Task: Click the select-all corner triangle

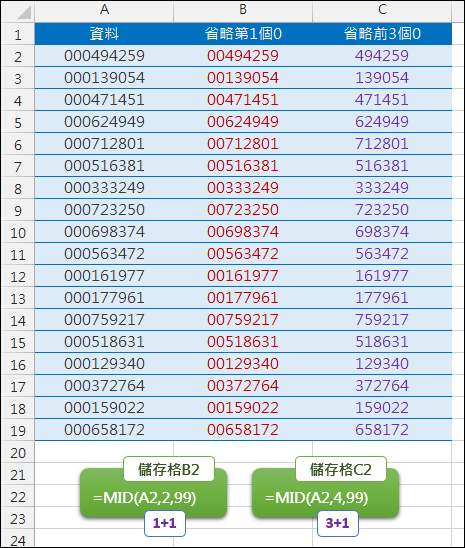Action: pyautogui.click(x=24, y=12)
